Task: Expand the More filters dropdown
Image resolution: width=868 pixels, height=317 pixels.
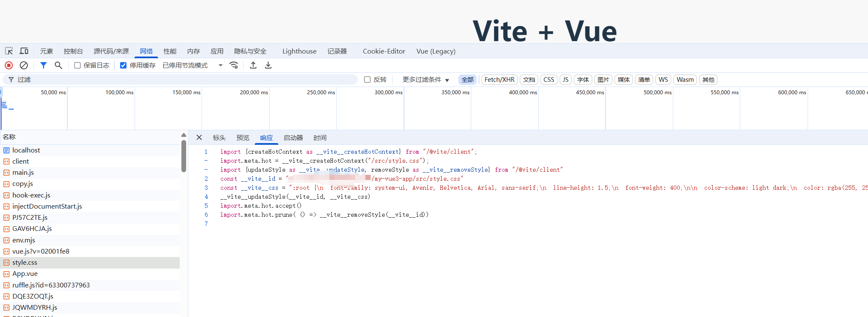Action: pyautogui.click(x=426, y=80)
